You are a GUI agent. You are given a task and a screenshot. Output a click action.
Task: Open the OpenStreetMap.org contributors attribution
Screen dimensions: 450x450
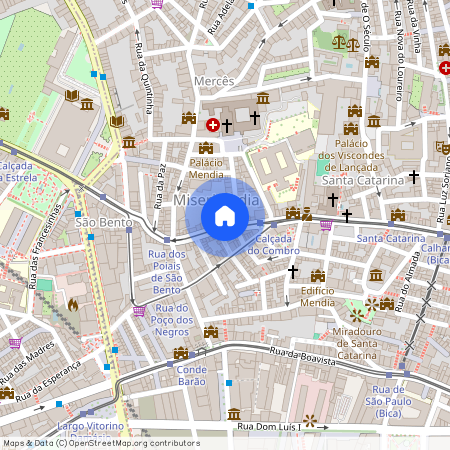[x=134, y=443]
